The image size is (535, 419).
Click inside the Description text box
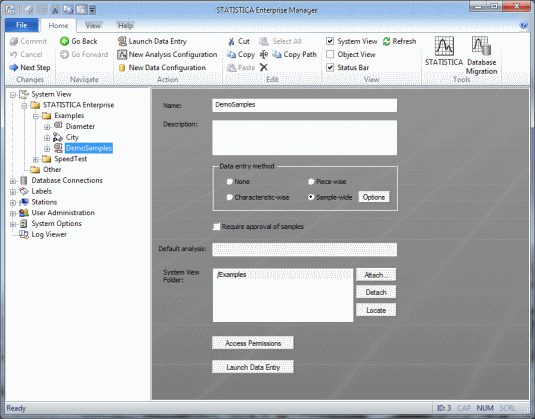click(304, 138)
